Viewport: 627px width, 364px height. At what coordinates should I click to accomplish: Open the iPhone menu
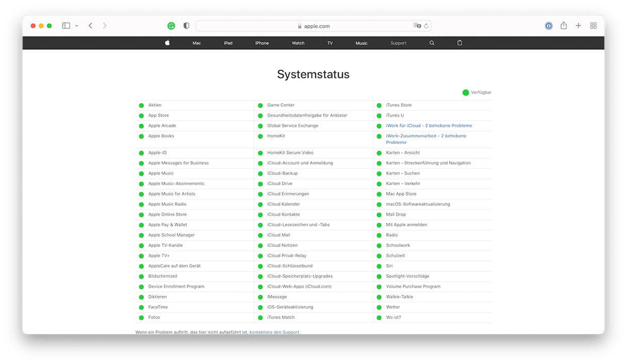click(262, 43)
